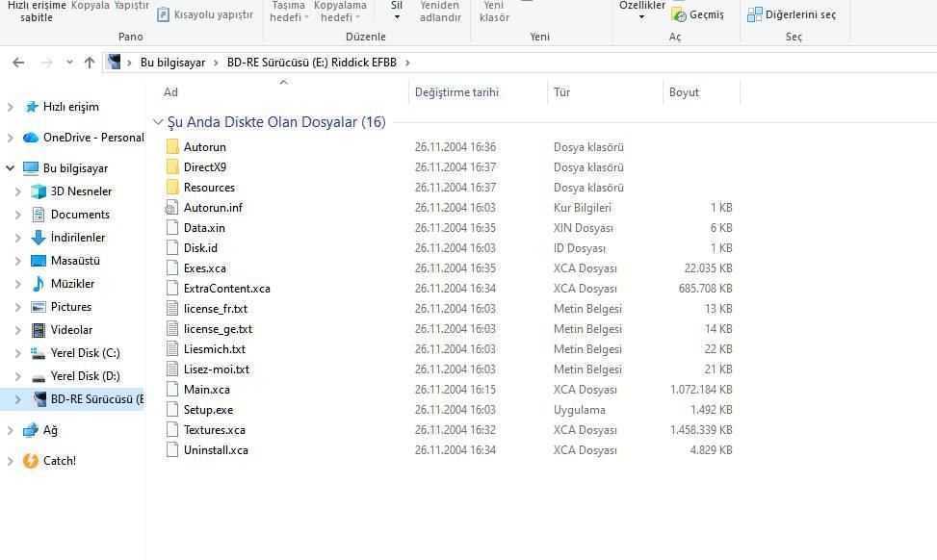
Task: Open 3D Nesneler in sidebar
Action: tap(81, 191)
